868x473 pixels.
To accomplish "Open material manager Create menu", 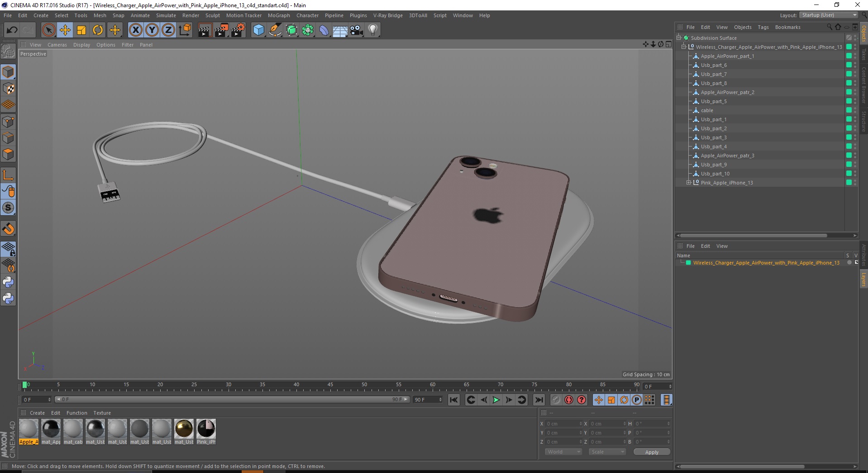I will pos(37,413).
